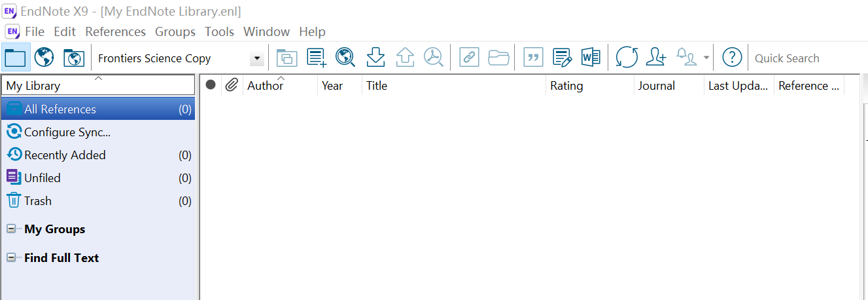Sort by Reference Type column header
The height and width of the screenshot is (300, 868).
tap(809, 85)
